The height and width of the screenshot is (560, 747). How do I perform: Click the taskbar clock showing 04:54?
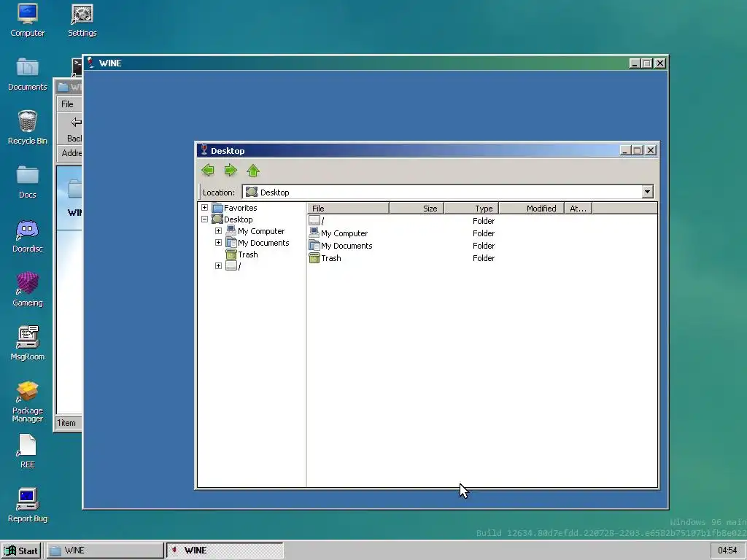point(727,551)
